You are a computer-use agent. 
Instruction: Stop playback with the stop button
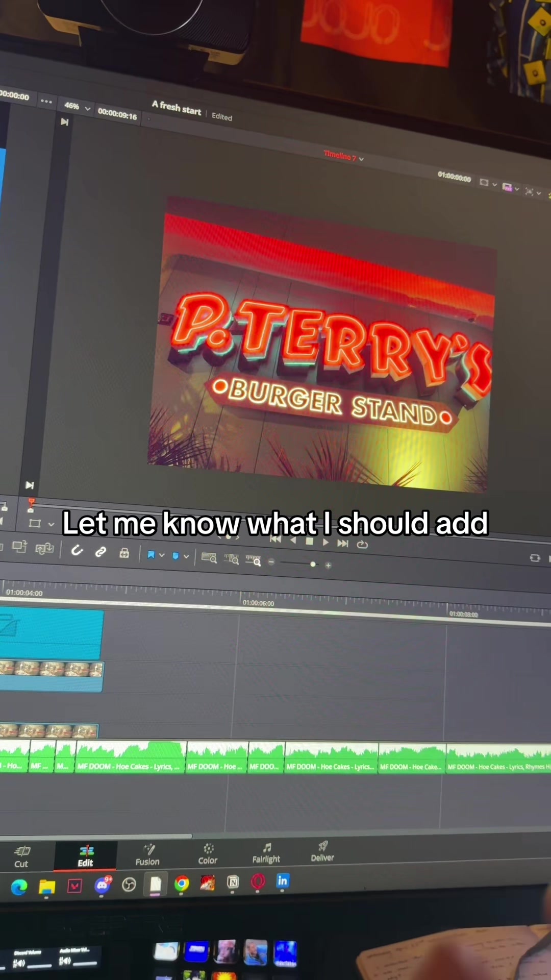309,541
